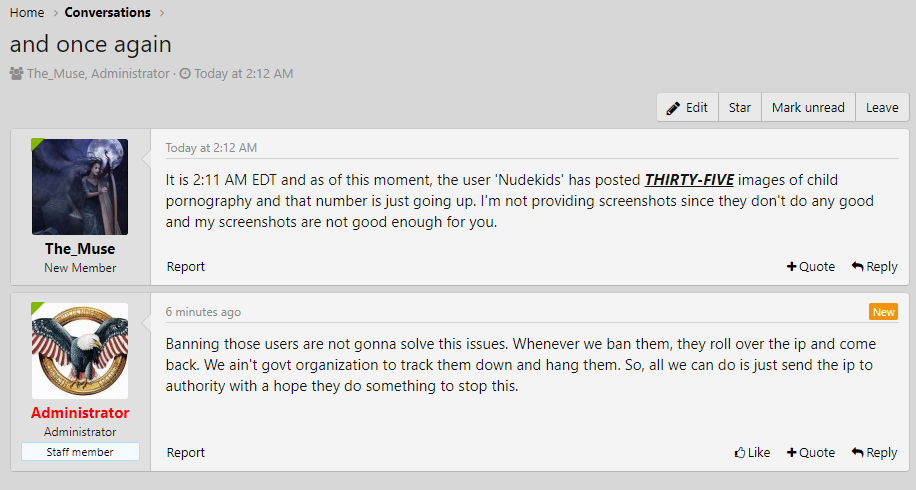Report The_Muse's post

pos(186,267)
